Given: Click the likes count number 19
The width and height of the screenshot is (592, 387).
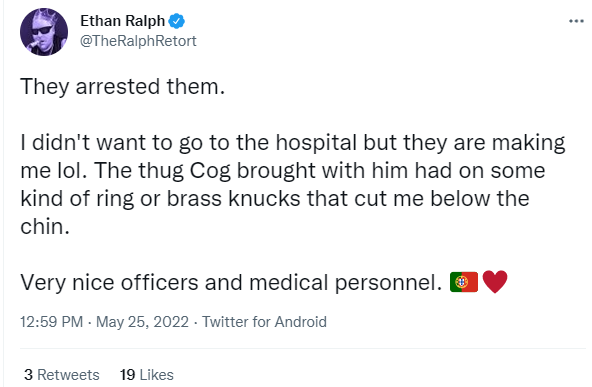Looking at the screenshot, I should [128, 375].
